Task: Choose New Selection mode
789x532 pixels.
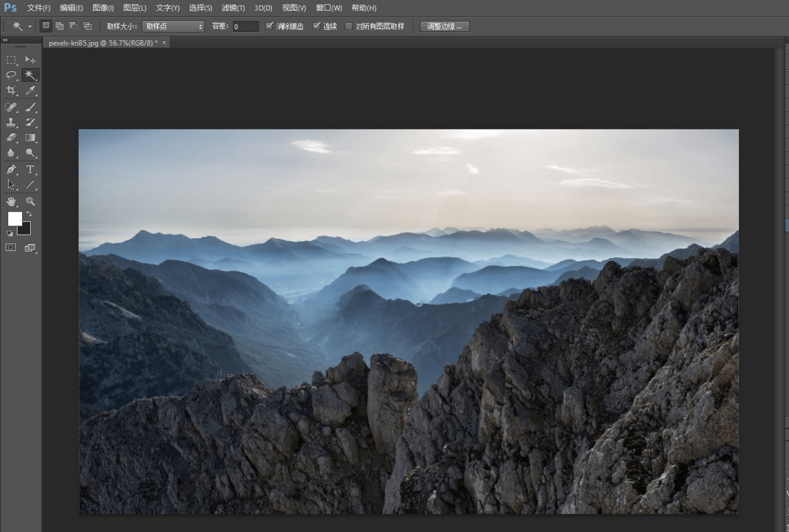Action: coord(46,26)
